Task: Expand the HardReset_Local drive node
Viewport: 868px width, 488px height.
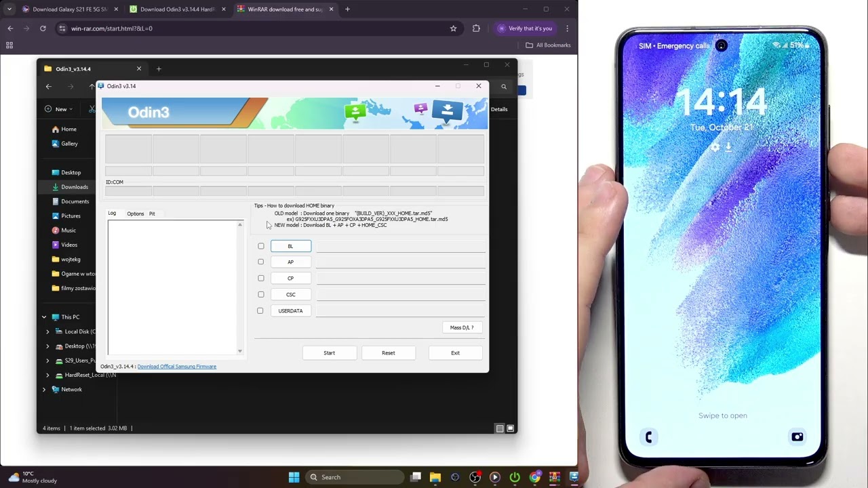Action: [x=47, y=375]
